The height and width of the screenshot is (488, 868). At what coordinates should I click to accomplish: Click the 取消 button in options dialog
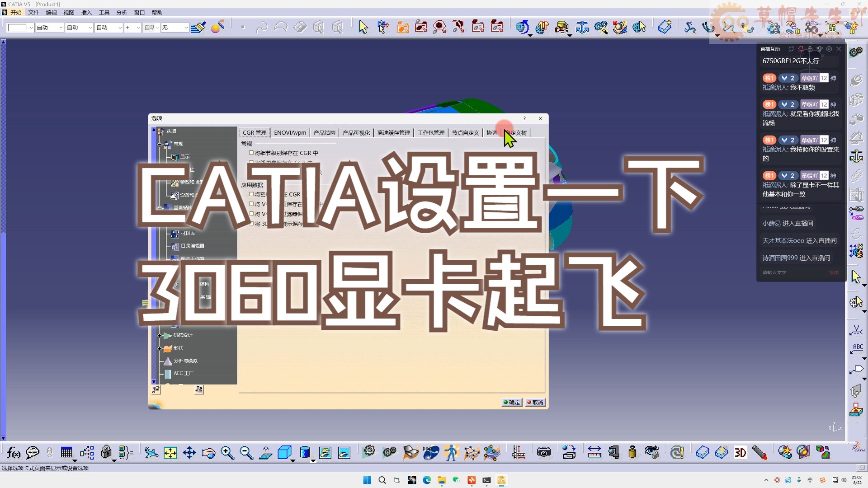535,402
